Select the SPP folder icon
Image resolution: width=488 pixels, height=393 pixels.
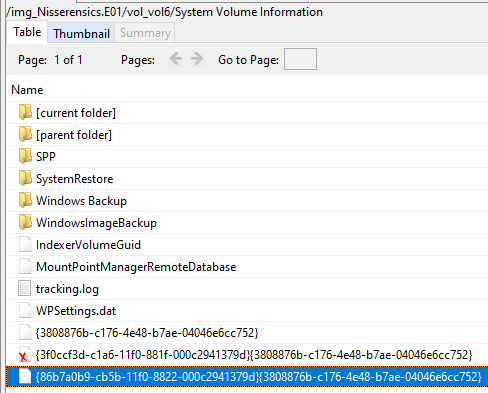[x=25, y=156]
